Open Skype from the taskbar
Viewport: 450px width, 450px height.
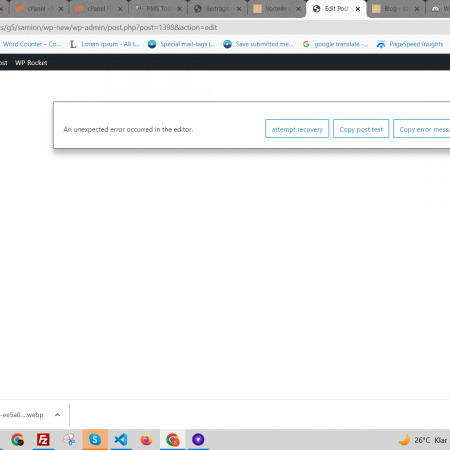pyautogui.click(x=95, y=439)
